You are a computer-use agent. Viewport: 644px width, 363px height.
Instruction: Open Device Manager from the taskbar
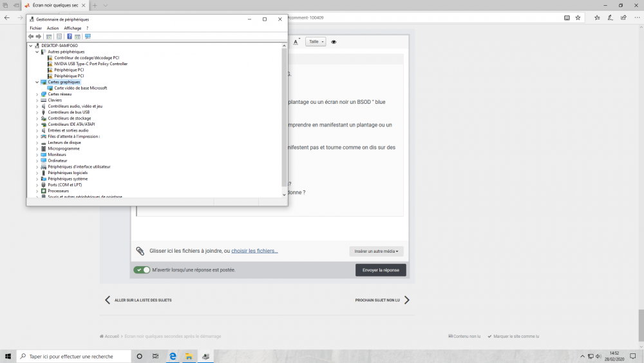click(x=206, y=356)
